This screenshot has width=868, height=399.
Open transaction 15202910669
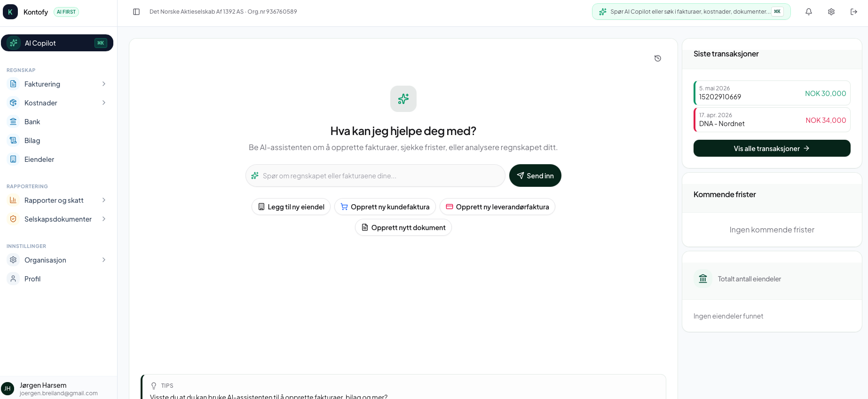[772, 93]
